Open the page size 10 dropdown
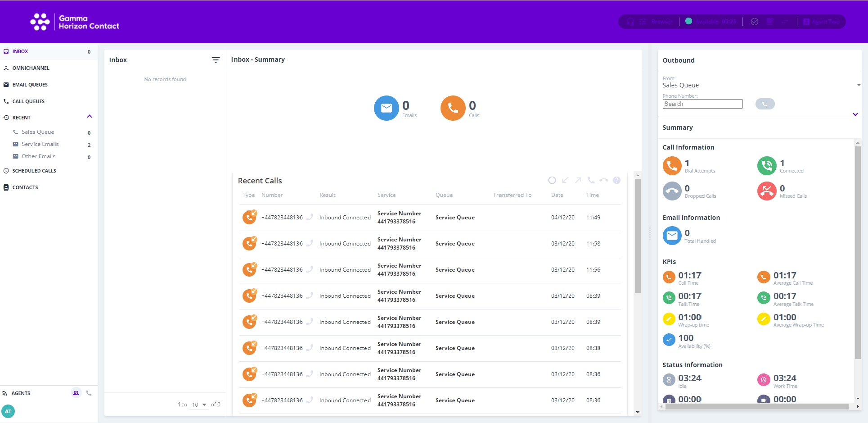Viewport: 868px width, 423px height. point(199,405)
